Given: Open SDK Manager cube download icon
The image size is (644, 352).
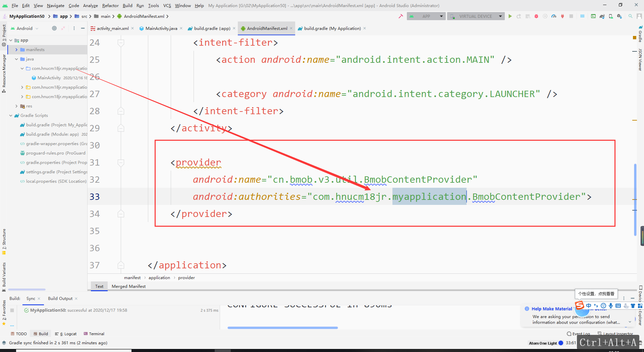Looking at the screenshot, I should point(620,16).
